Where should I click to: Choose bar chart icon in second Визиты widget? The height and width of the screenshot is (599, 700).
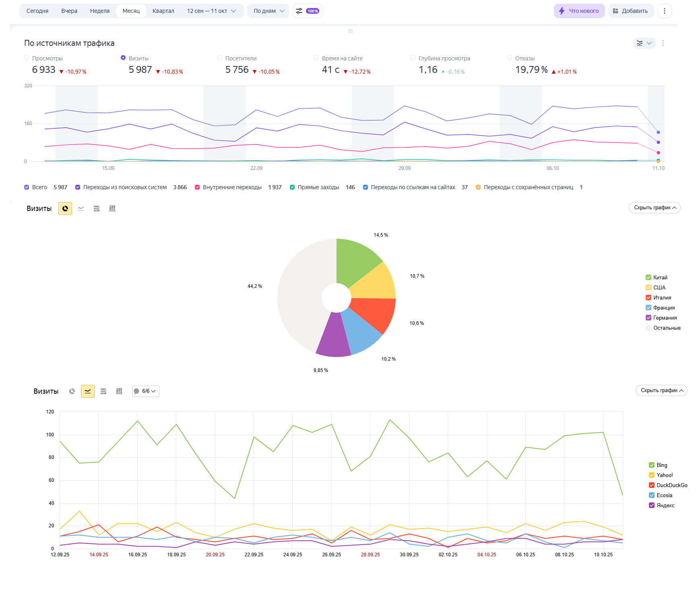pyautogui.click(x=119, y=391)
